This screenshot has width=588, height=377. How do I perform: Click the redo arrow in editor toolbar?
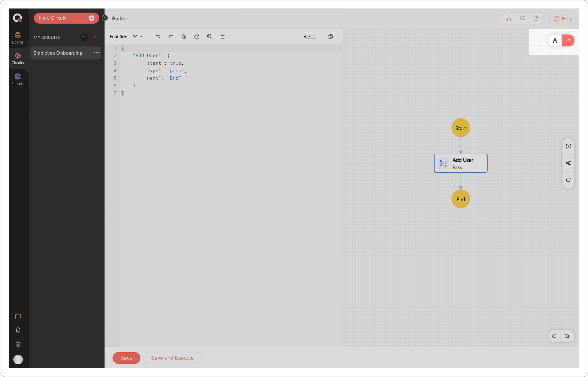point(171,36)
